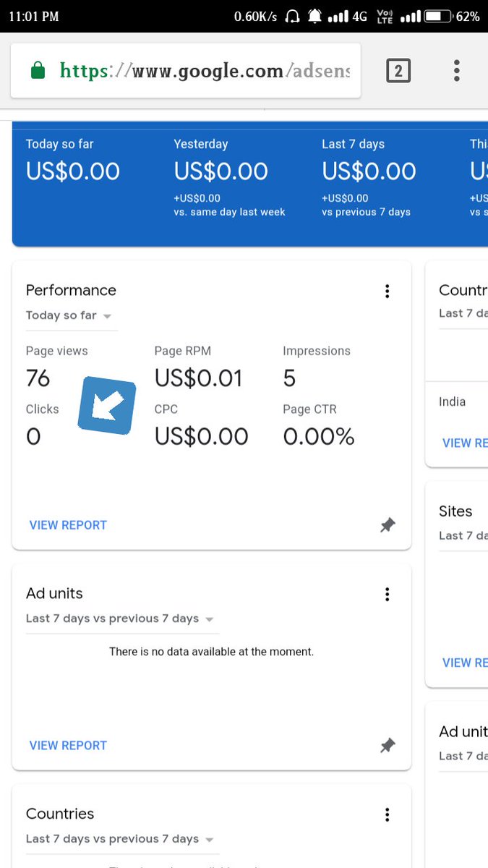Image resolution: width=488 pixels, height=868 pixels.
Task: Tap the Yesterday earnings value
Action: pyautogui.click(x=221, y=171)
